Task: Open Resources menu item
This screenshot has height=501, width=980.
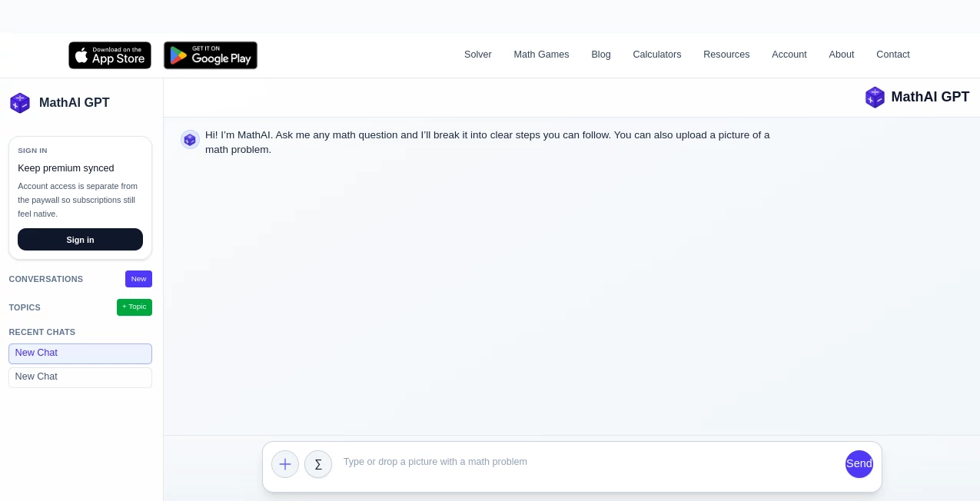Action: tap(726, 55)
